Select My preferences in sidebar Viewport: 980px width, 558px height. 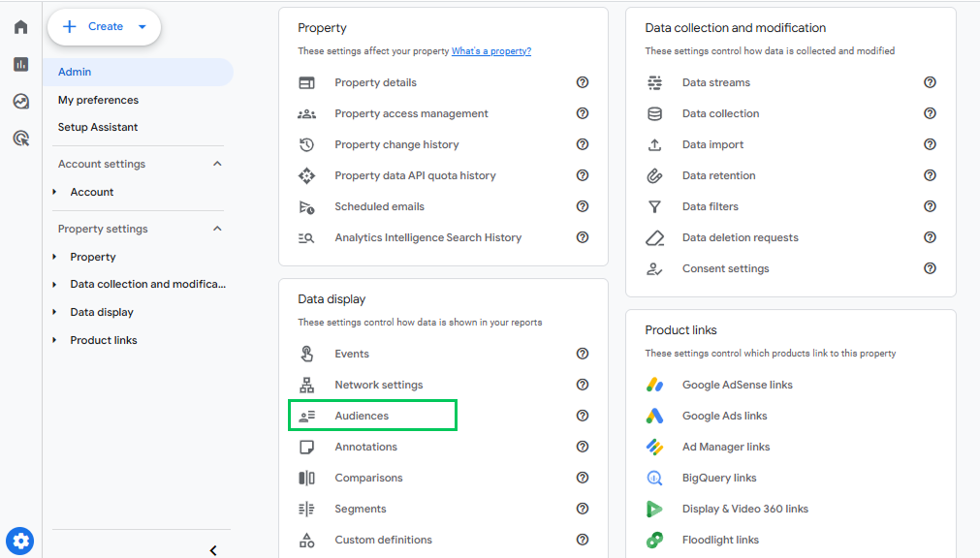(98, 100)
